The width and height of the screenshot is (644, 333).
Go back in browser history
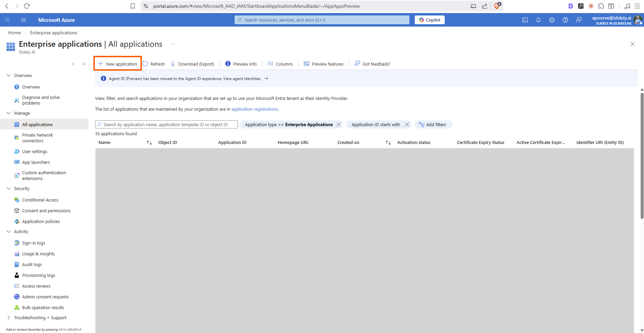click(x=7, y=6)
